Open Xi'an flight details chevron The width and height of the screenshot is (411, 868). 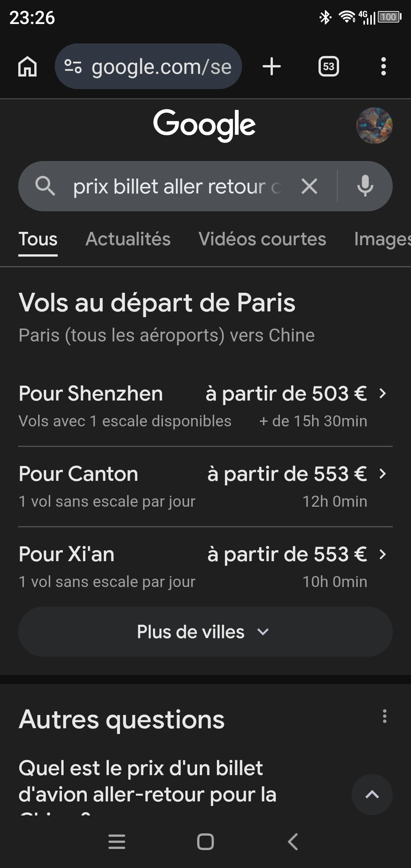tap(383, 554)
